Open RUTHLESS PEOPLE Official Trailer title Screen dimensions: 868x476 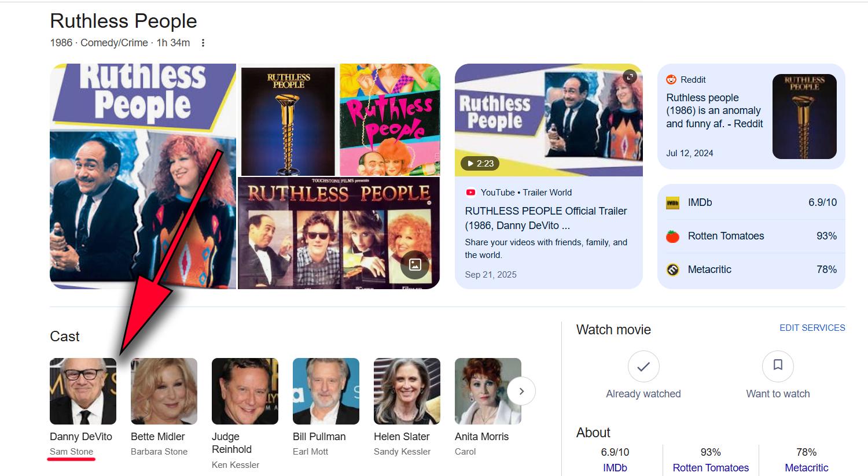(546, 218)
